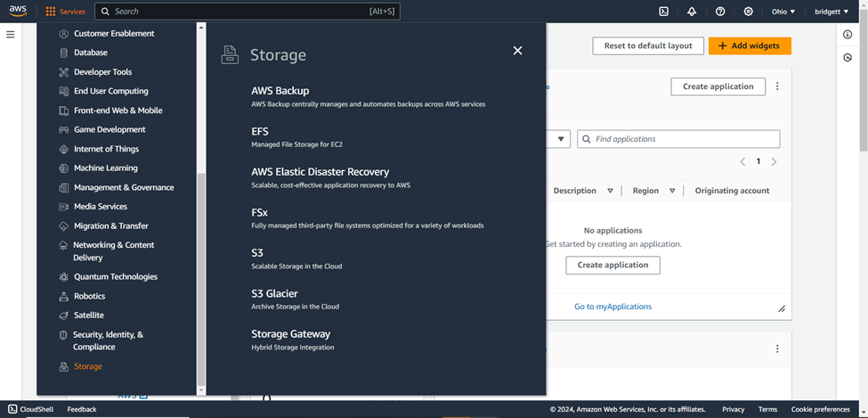
Task: Open AWS Elastic Disaster Recovery
Action: coord(320,172)
